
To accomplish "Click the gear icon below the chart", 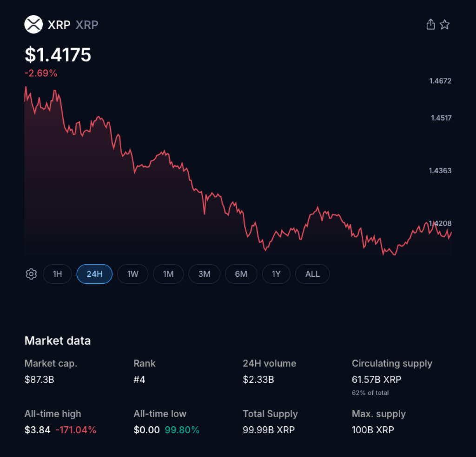I will (x=31, y=274).
